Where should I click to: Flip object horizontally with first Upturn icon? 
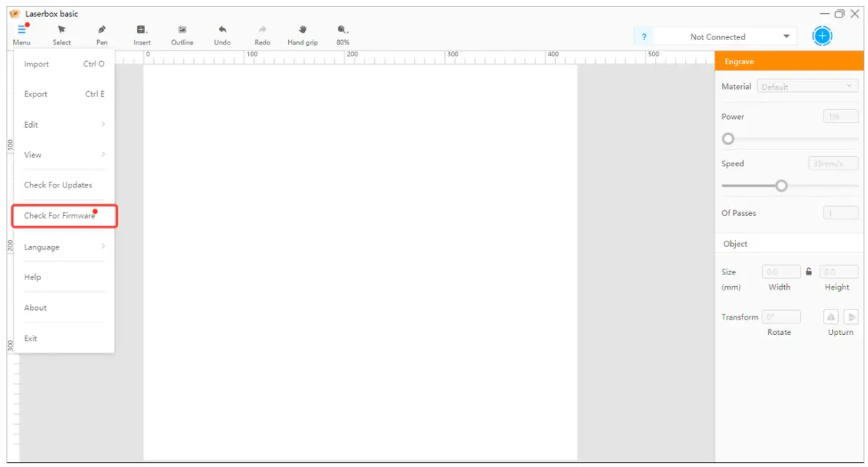831,317
